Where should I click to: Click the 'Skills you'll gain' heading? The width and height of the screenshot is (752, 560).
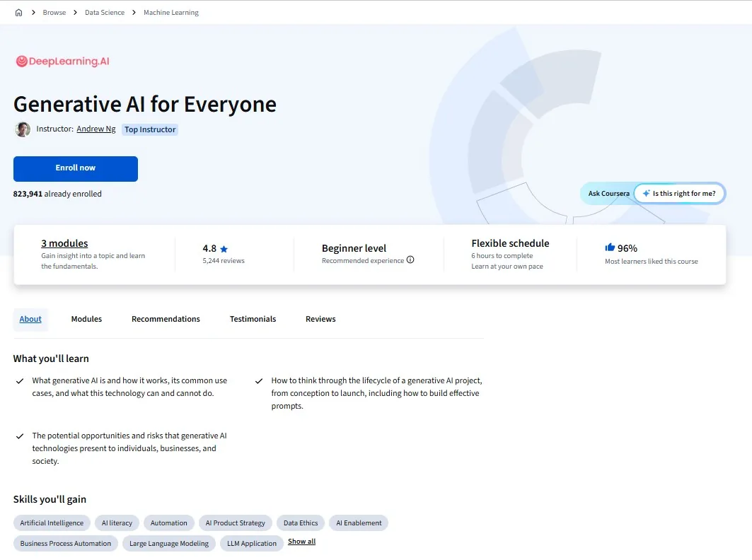(x=50, y=500)
